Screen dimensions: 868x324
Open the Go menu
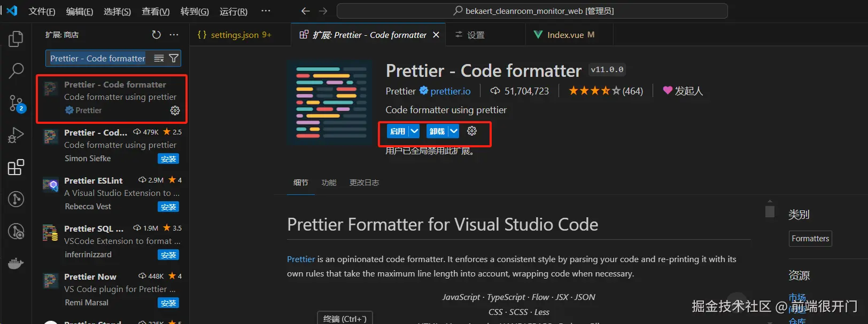[195, 11]
